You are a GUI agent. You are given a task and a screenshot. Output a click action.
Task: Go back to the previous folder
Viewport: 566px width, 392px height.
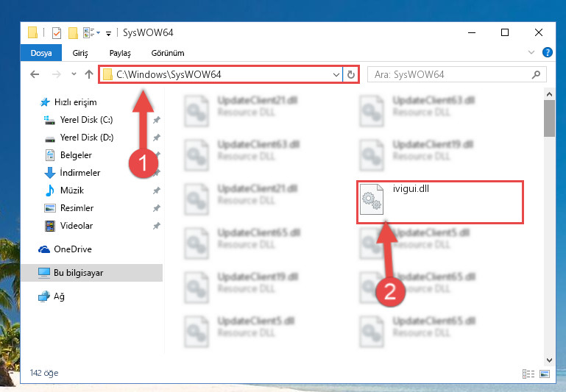[x=35, y=75]
